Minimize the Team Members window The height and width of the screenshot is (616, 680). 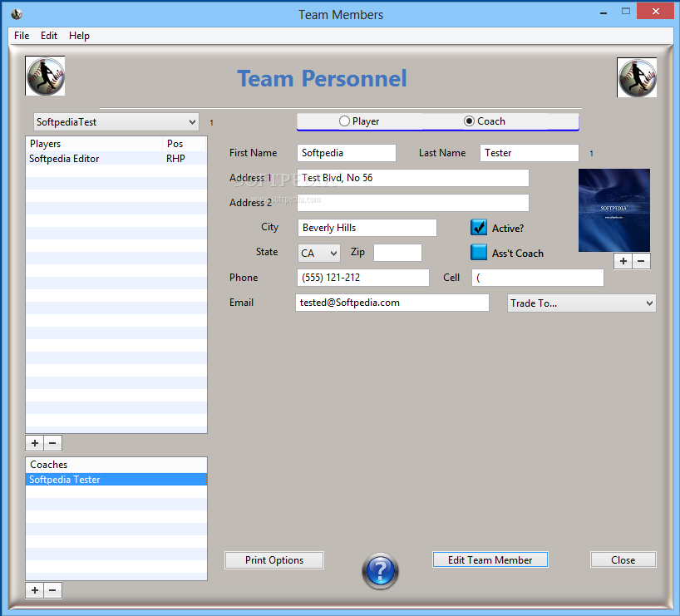[604, 12]
